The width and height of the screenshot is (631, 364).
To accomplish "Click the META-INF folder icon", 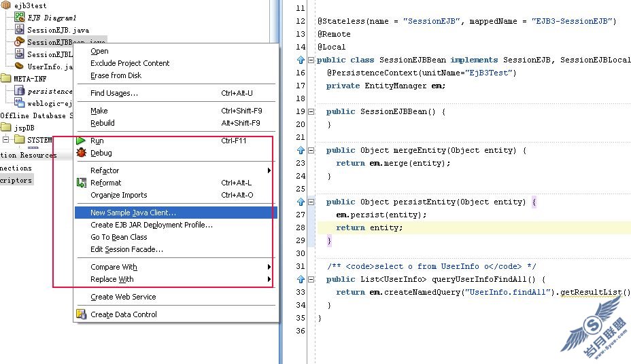I will 5,78.
